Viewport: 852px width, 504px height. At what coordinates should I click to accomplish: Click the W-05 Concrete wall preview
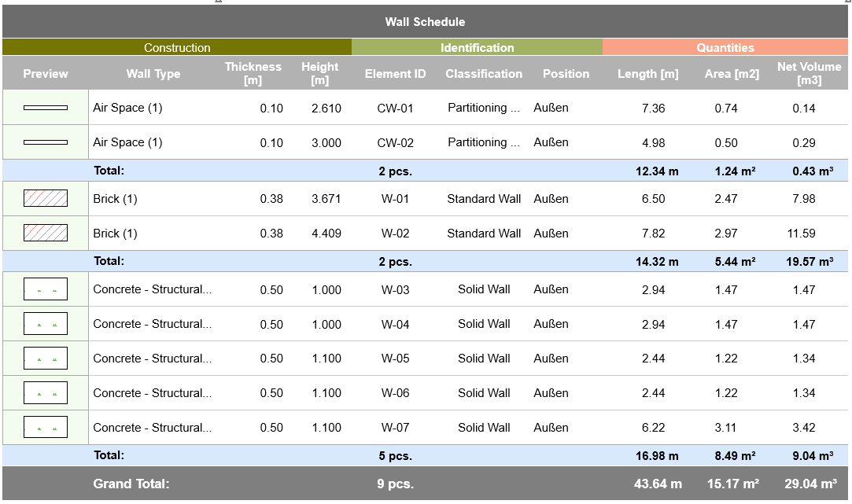click(45, 358)
